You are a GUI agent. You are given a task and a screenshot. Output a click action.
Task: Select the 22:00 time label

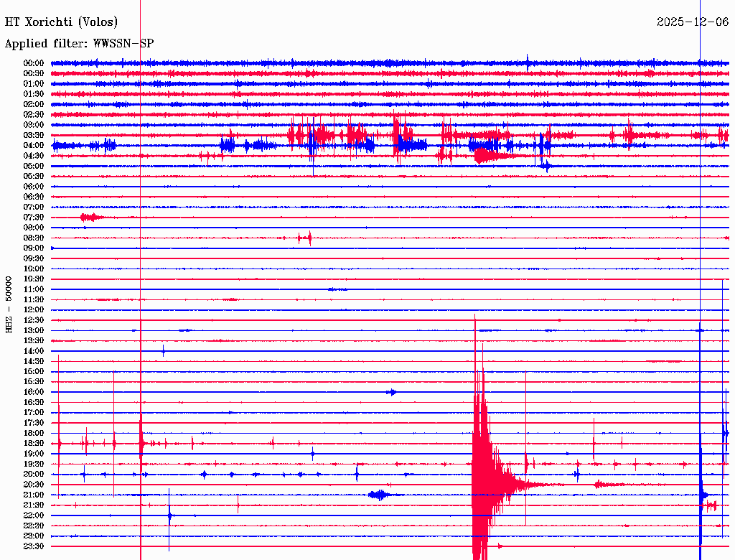[x=34, y=515]
